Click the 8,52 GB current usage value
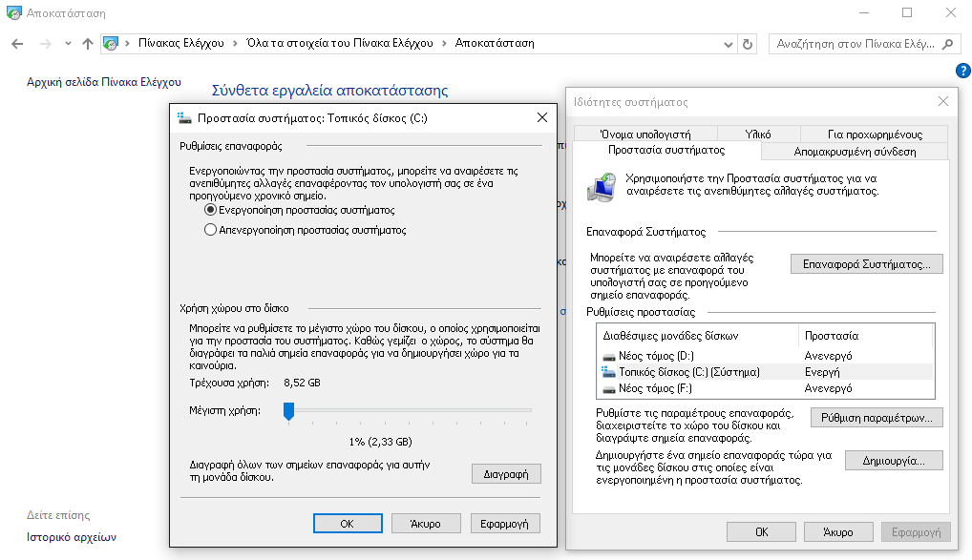This screenshot has height=560, width=972. [x=302, y=383]
